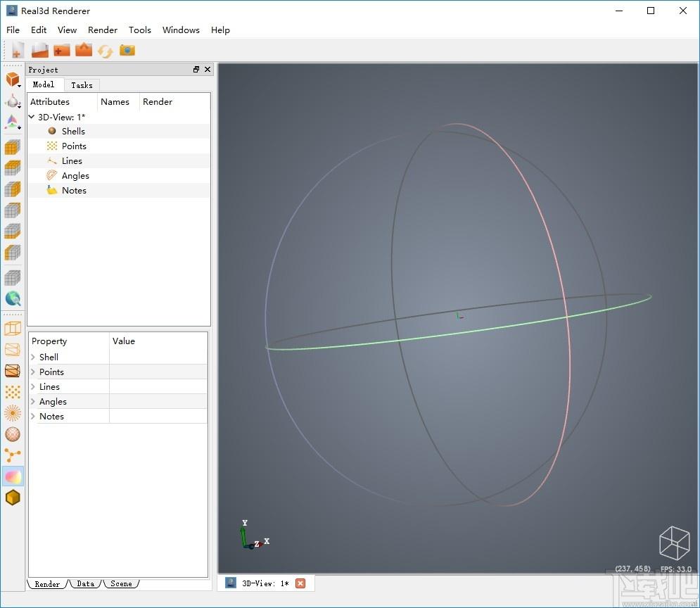700x608 pixels.
Task: Click the faded hidden-line wireframe box icon
Action: [x=13, y=350]
